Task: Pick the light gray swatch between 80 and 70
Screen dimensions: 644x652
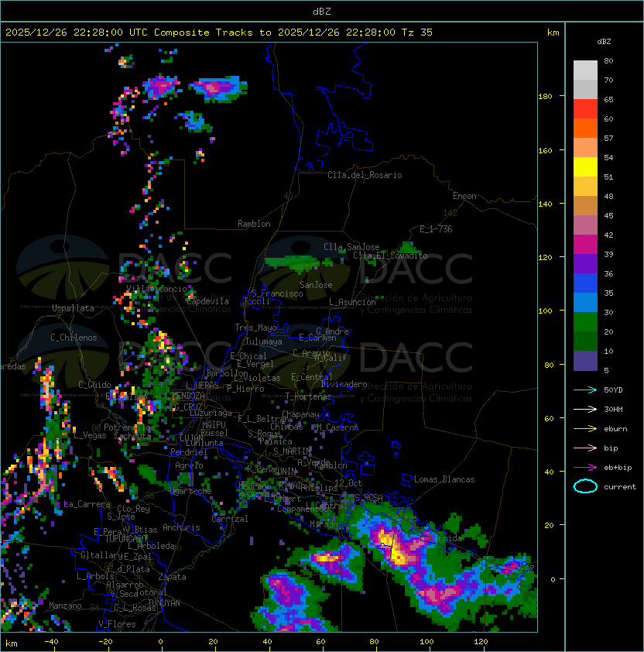Action: coord(585,70)
